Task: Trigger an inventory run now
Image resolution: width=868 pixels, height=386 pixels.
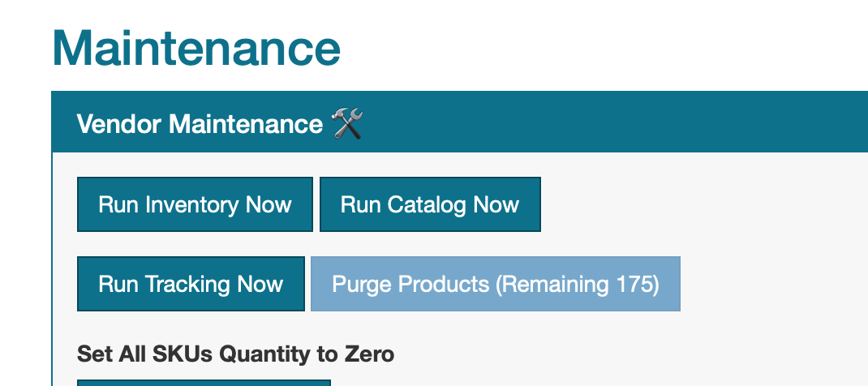Action: [195, 204]
